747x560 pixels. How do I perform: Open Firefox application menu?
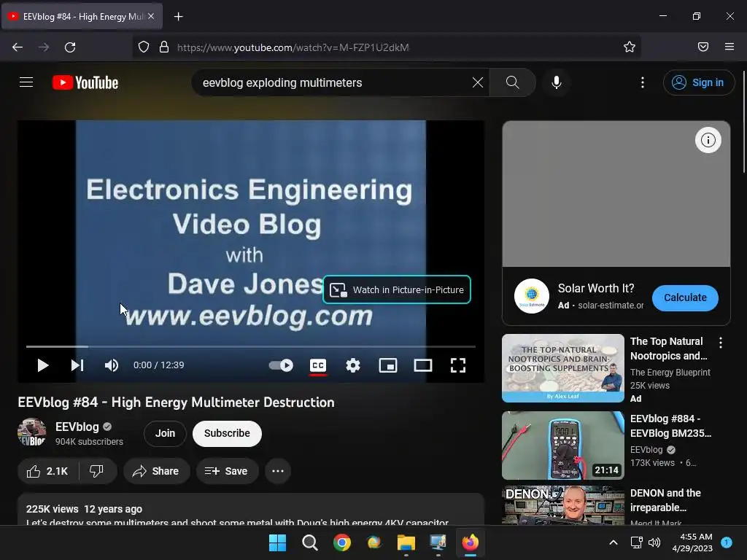click(x=729, y=47)
